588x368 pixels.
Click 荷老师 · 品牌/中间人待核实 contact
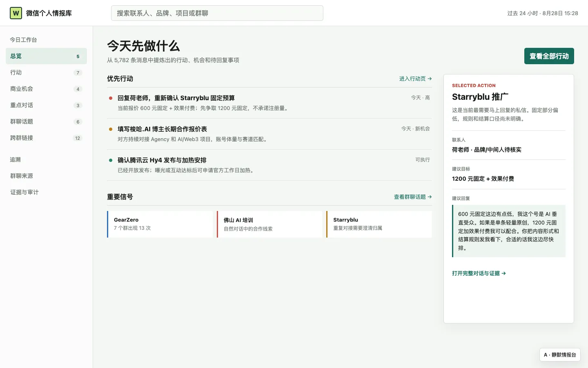[487, 150]
